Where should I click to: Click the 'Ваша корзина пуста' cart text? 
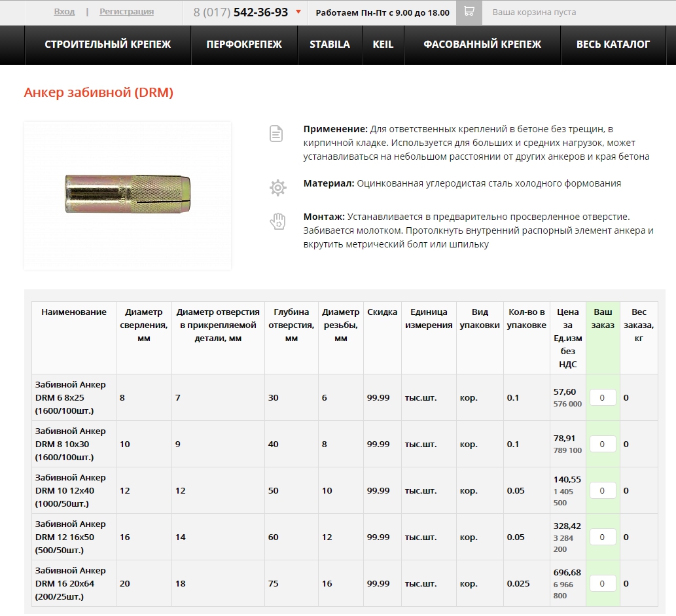coord(534,12)
